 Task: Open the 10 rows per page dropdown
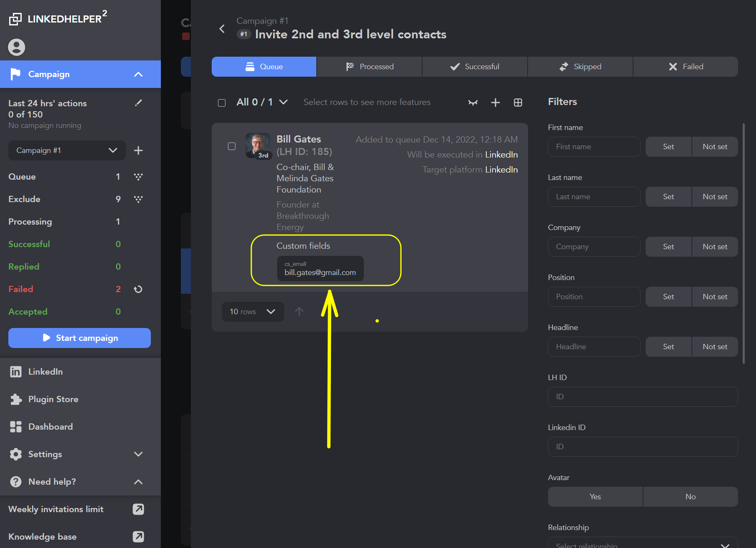(x=253, y=312)
